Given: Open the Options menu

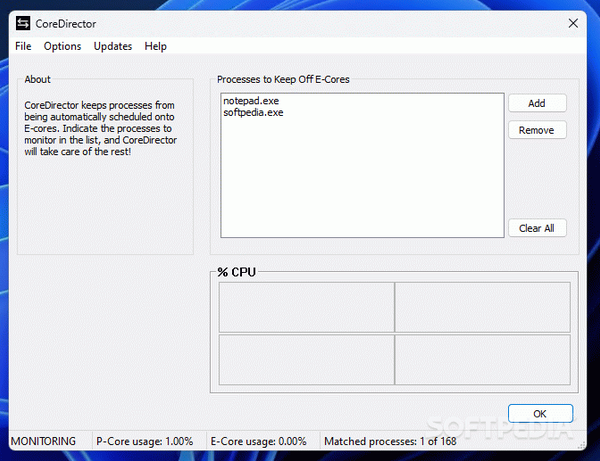Looking at the screenshot, I should pos(62,46).
